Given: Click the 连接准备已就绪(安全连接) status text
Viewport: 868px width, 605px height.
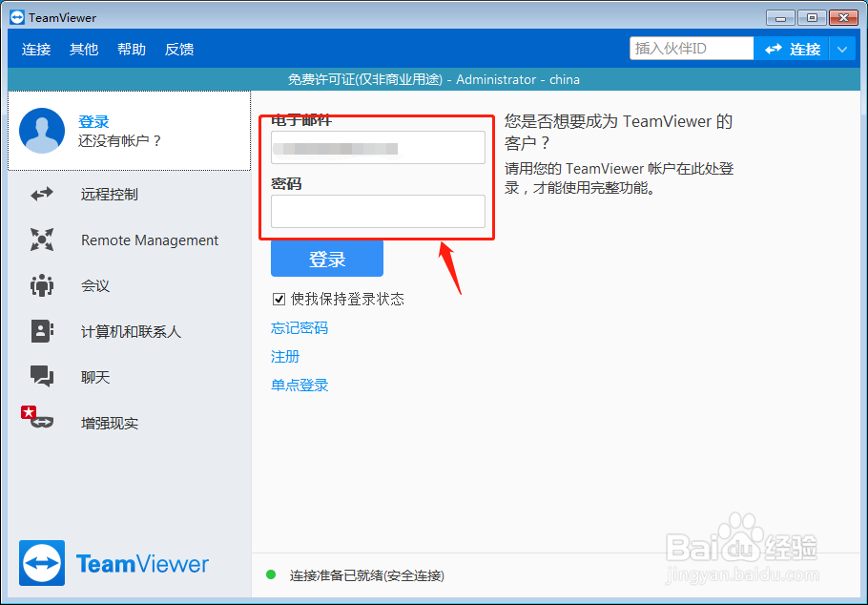Looking at the screenshot, I should pyautogui.click(x=366, y=575).
